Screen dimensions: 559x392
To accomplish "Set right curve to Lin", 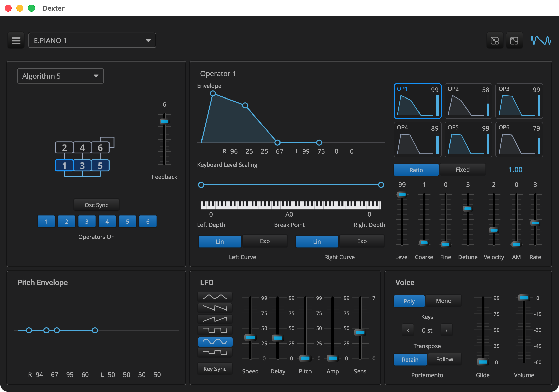I will point(317,241).
